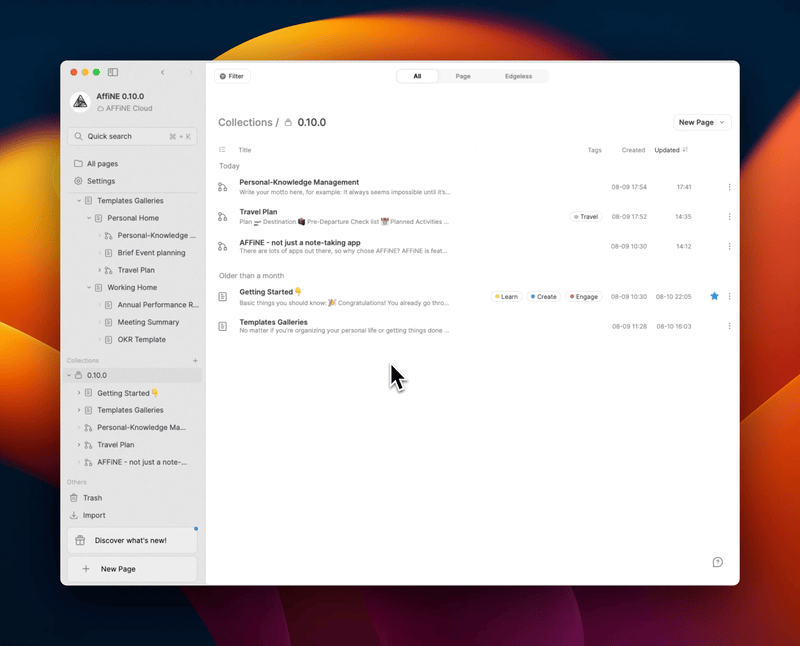This screenshot has width=800, height=646.
Task: Unfavorite Getting Started using the blue star
Action: 714,296
